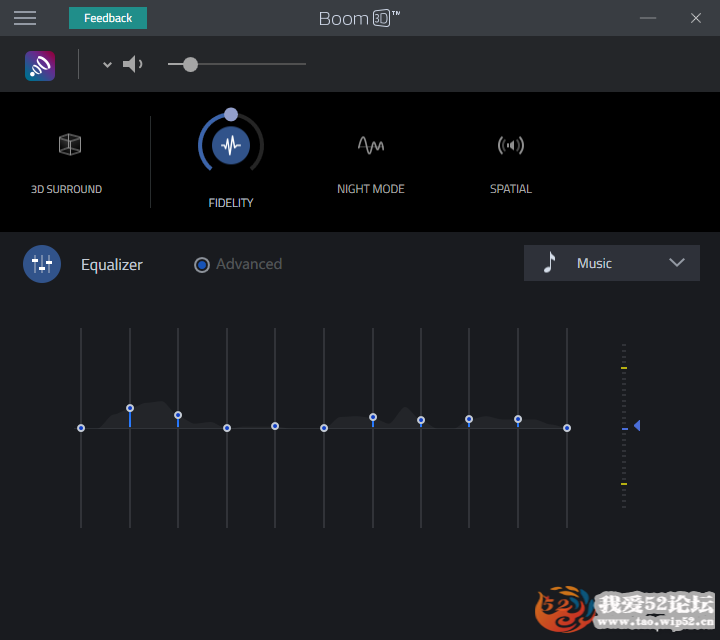Click the fourth equalizer band handle

(227, 428)
